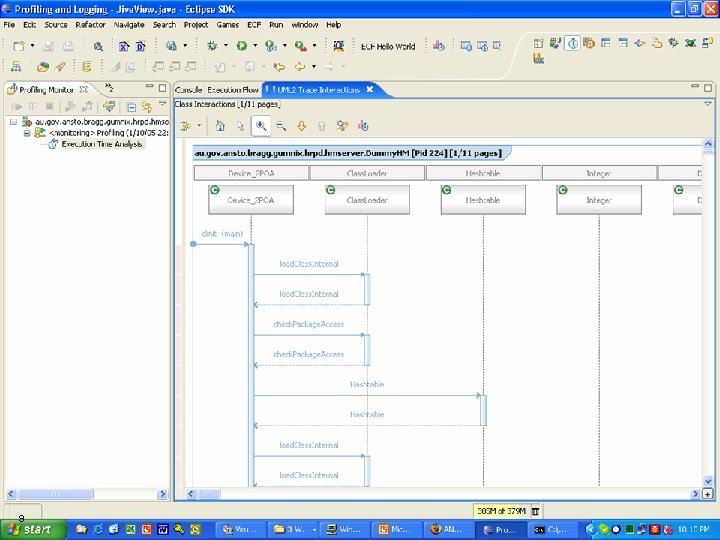Screen dimensions: 720x540
Task: Click the hierarchy tree icon in second toolbar row
Action: [x=16, y=67]
